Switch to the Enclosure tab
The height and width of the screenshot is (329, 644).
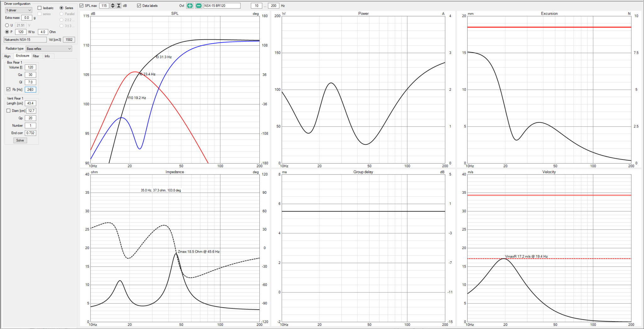click(x=23, y=56)
